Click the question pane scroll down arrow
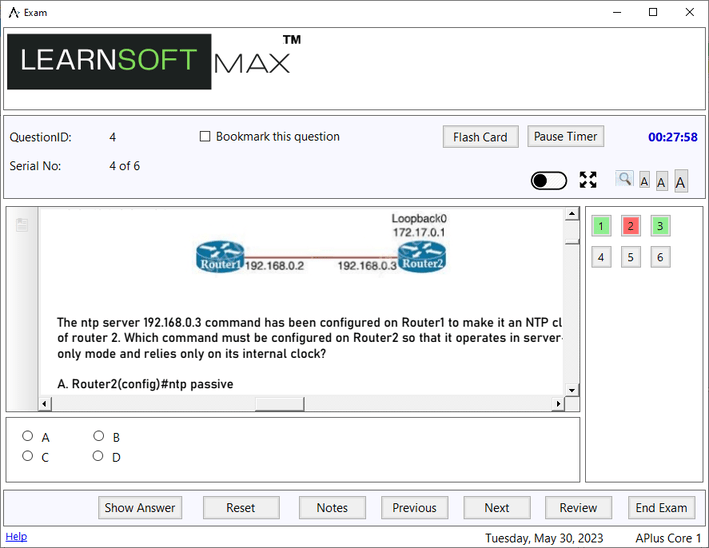This screenshot has width=709, height=548. (x=572, y=390)
